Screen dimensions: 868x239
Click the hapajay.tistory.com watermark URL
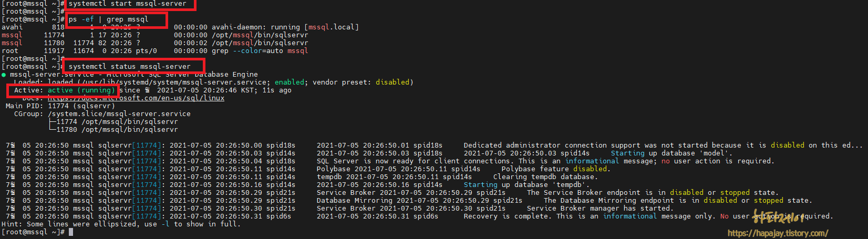click(x=778, y=233)
